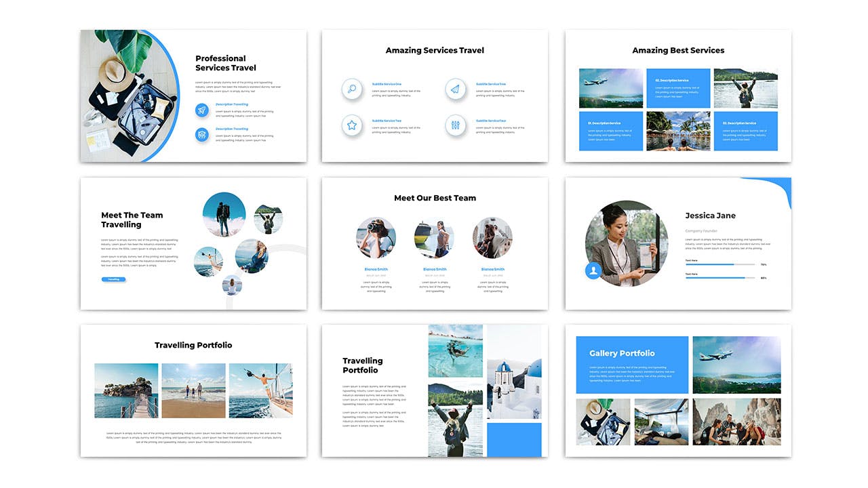Select the large backpacker circle photo on team slide
Viewport: 868px width, 488px height.
(224, 214)
